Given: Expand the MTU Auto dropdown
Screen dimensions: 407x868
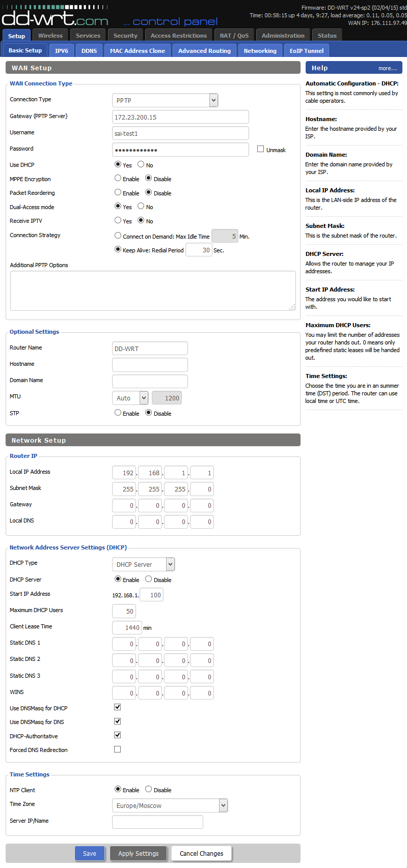Looking at the screenshot, I should (x=130, y=398).
